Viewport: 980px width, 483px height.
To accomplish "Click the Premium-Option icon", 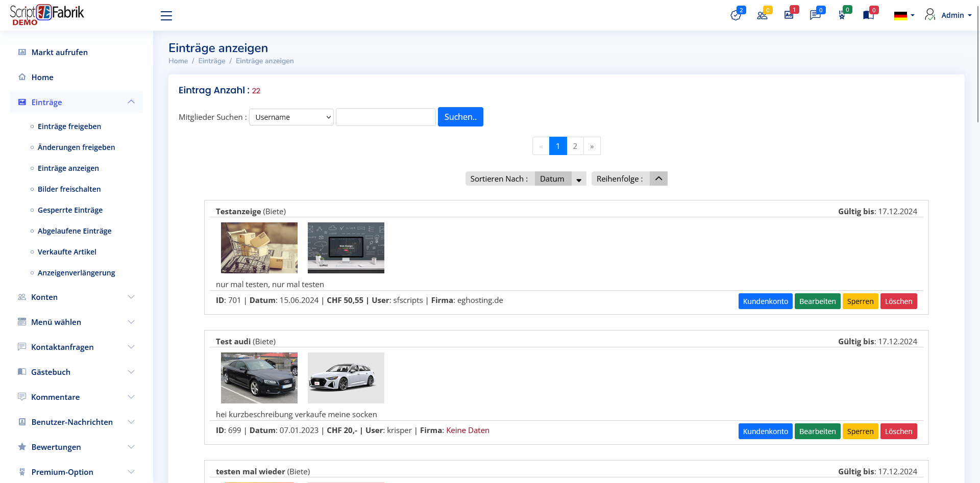I will pyautogui.click(x=22, y=472).
